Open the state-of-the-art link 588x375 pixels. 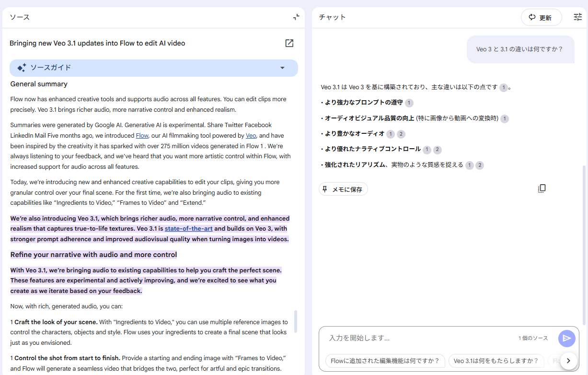188,229
